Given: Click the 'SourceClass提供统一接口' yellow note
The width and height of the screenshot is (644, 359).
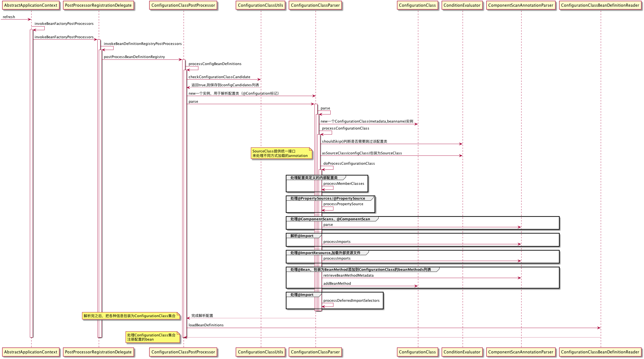Looking at the screenshot, I should [x=281, y=153].
